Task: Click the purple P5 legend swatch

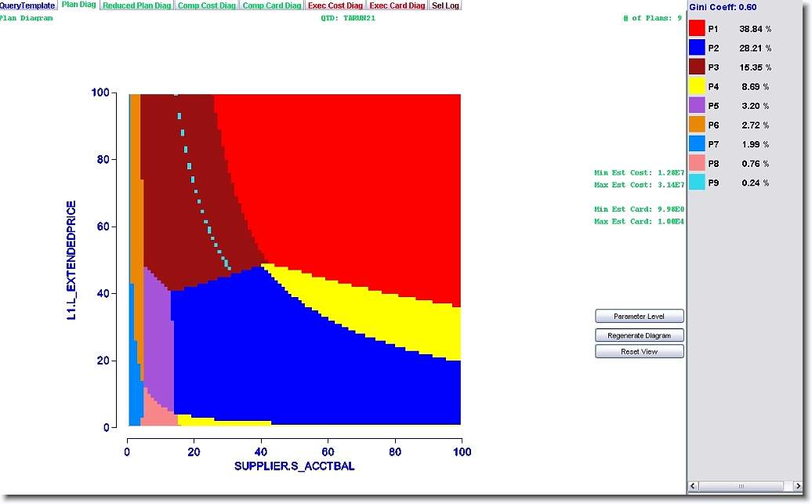Action: click(697, 106)
